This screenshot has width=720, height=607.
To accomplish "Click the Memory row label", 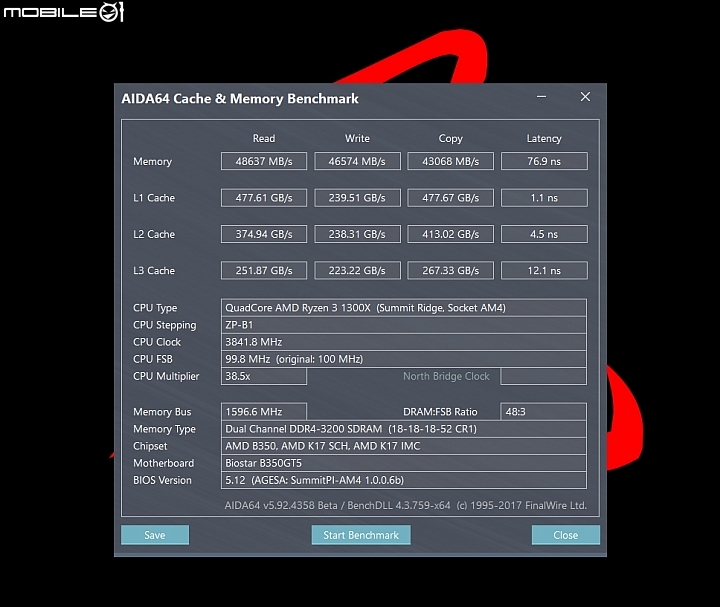I will (152, 161).
